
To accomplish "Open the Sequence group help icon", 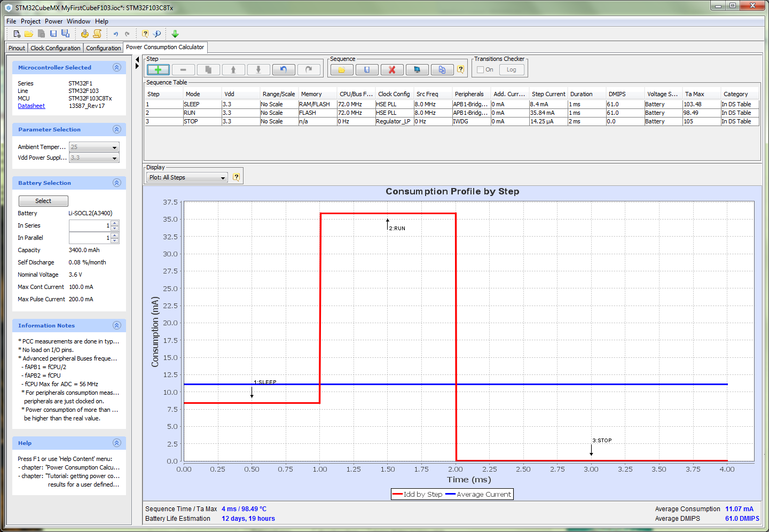I will click(x=461, y=69).
